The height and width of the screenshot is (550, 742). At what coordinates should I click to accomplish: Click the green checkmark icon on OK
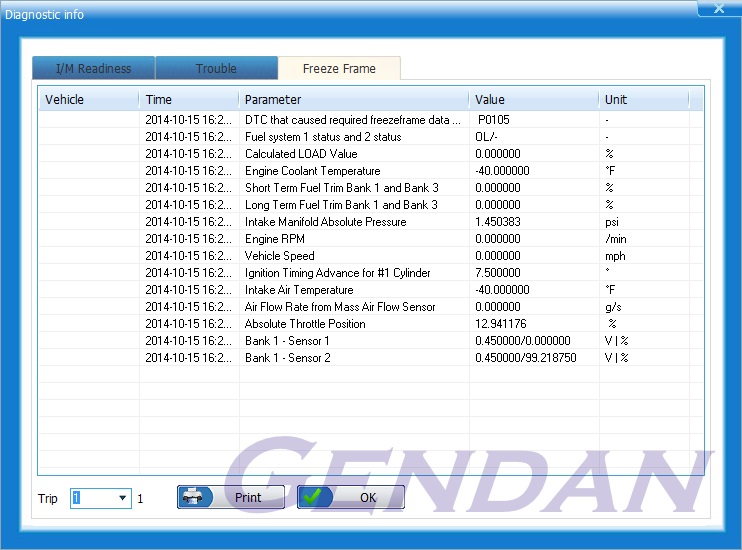315,497
